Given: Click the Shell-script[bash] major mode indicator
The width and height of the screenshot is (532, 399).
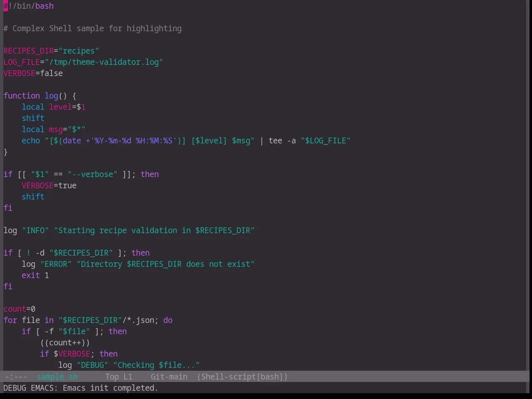Looking at the screenshot, I should pos(242,377).
